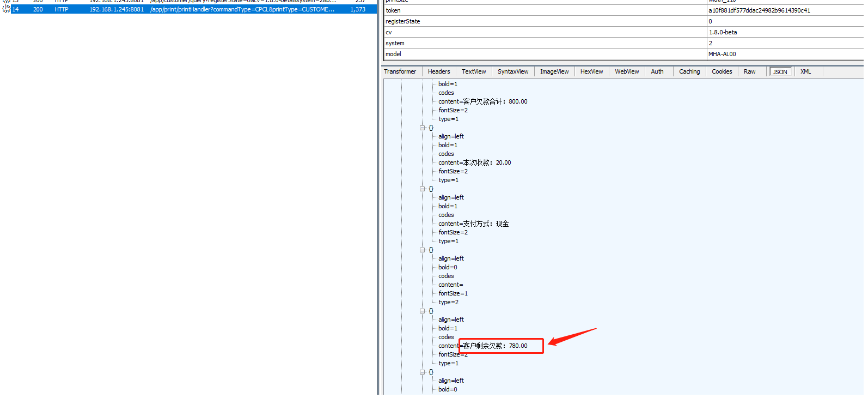Switch to the Cookies tab
The width and height of the screenshot is (868, 398).
tap(722, 71)
